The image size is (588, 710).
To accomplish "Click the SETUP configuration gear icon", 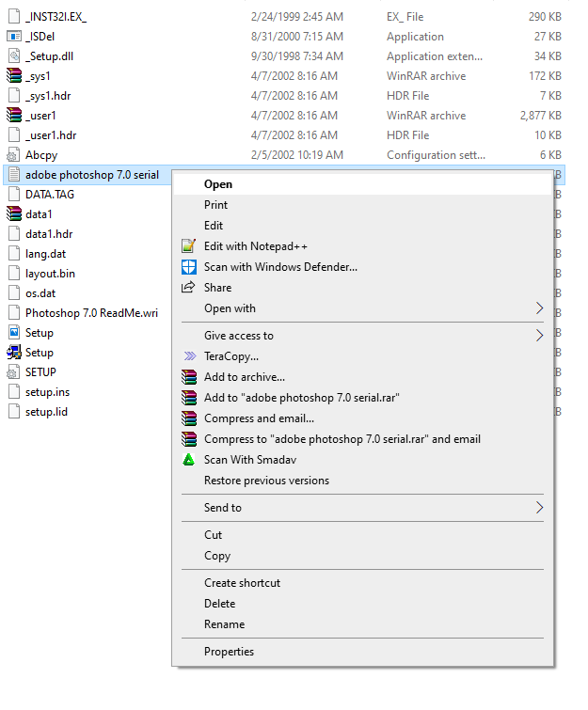I will coord(13,371).
